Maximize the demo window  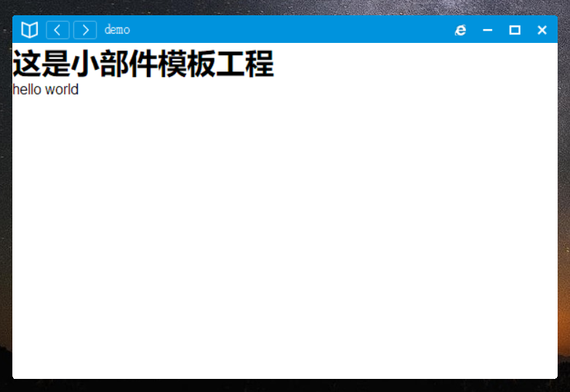(515, 30)
